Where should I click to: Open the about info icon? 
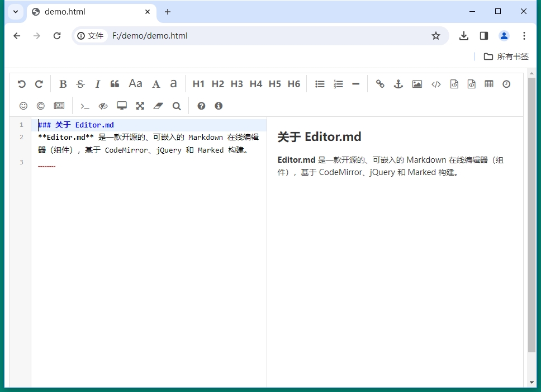click(x=219, y=106)
